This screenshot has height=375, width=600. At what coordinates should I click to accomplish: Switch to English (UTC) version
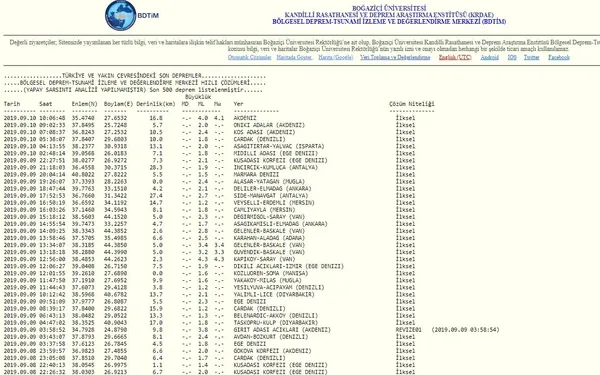(x=455, y=57)
